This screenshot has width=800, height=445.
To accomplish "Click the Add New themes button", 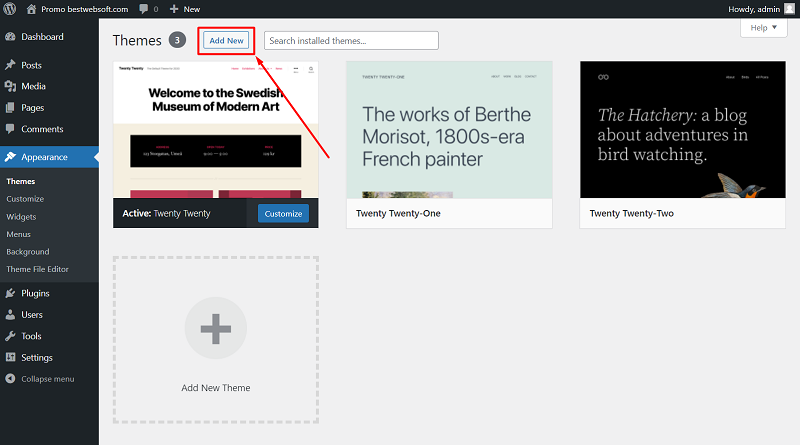I will [226, 41].
